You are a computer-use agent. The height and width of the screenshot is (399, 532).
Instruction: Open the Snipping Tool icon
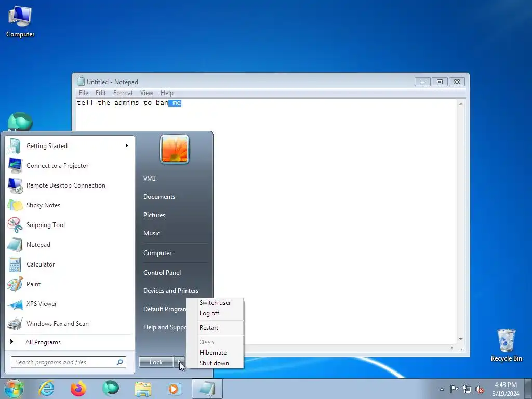(x=15, y=224)
